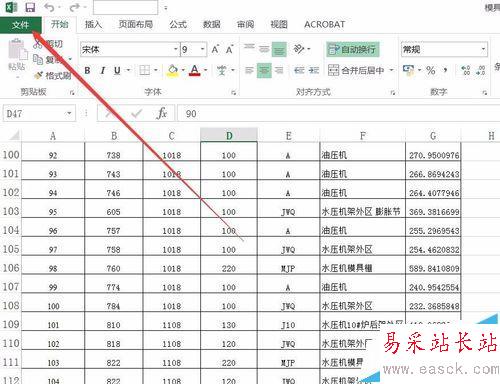500x384 pixels.
Task: Click the Decrease Indent icon
Action: click(299, 70)
